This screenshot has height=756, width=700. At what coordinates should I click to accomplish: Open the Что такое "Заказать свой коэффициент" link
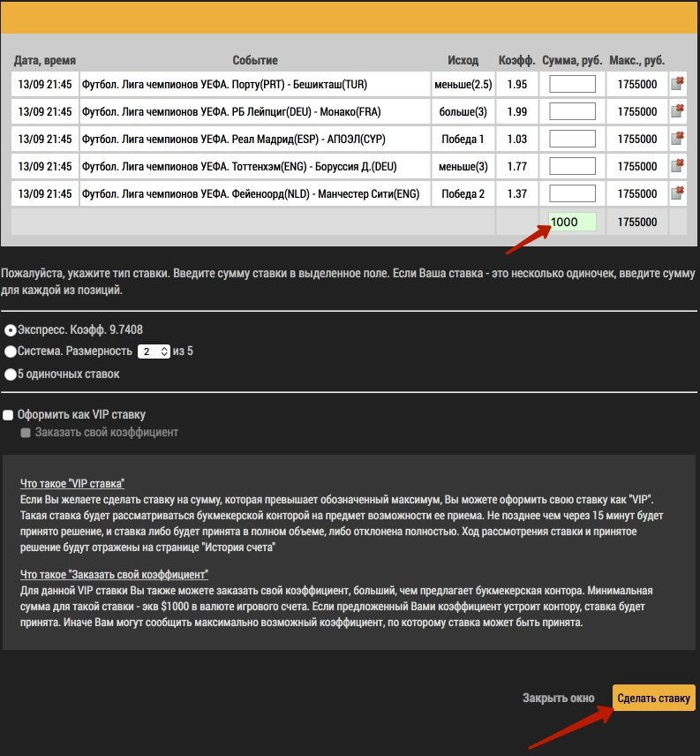pyautogui.click(x=114, y=575)
